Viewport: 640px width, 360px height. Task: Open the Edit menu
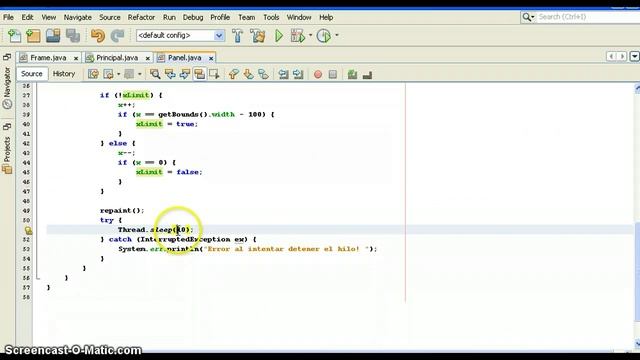coord(27,17)
